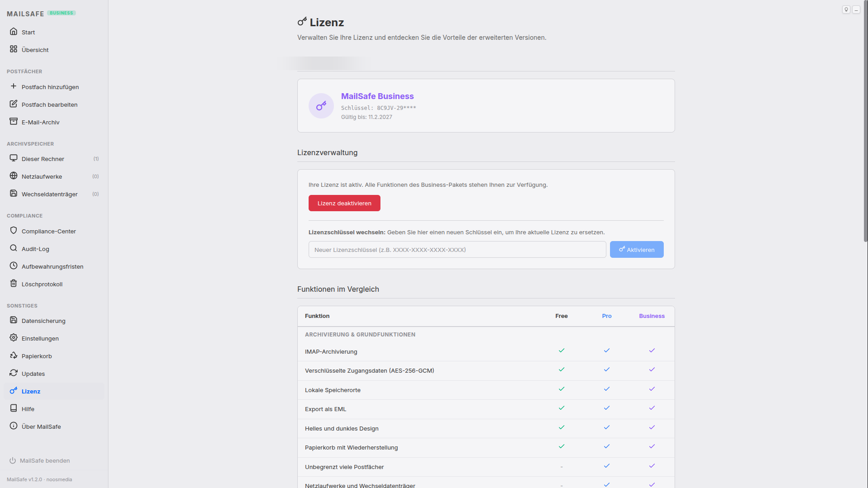Viewport: 868px width, 488px height.
Task: Click the Lizenz deaktivieren button
Action: click(344, 203)
